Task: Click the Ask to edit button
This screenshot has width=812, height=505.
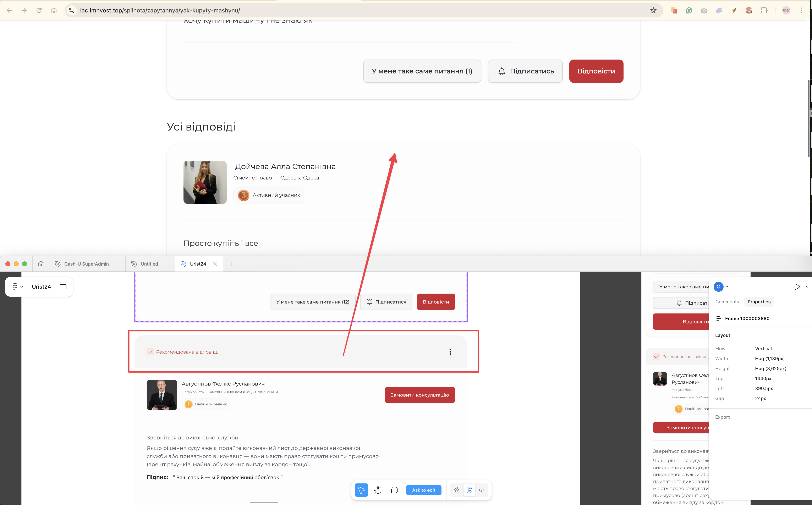Action: coord(423,490)
